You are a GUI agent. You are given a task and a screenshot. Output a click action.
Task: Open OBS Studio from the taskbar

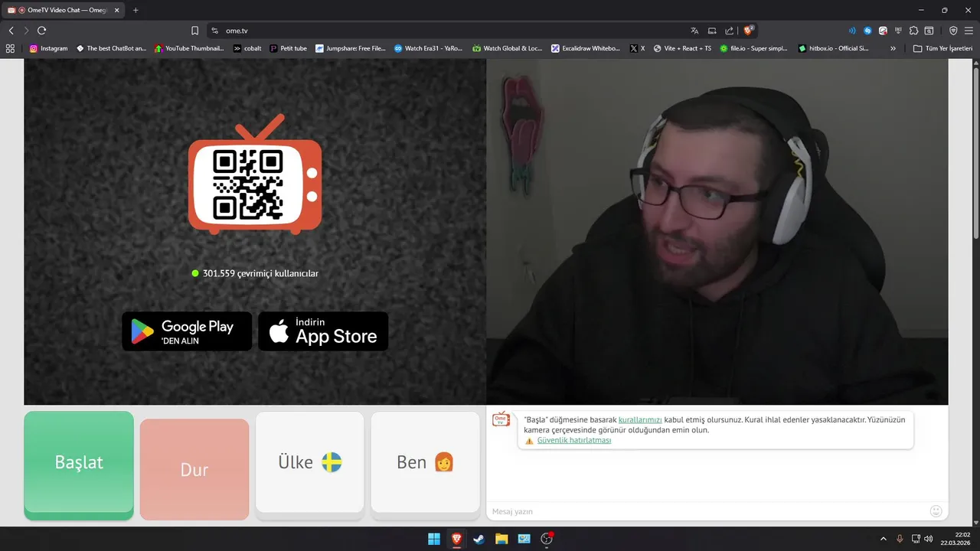point(547,539)
